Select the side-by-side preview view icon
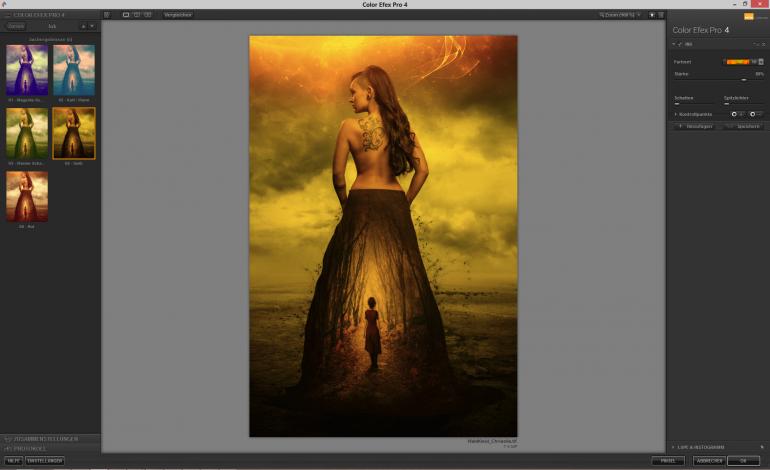 coord(147,15)
